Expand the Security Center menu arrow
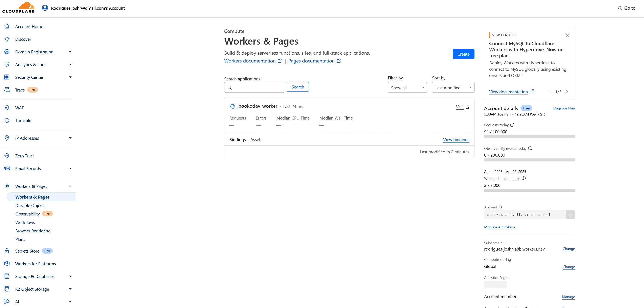644x308 pixels. click(x=70, y=77)
